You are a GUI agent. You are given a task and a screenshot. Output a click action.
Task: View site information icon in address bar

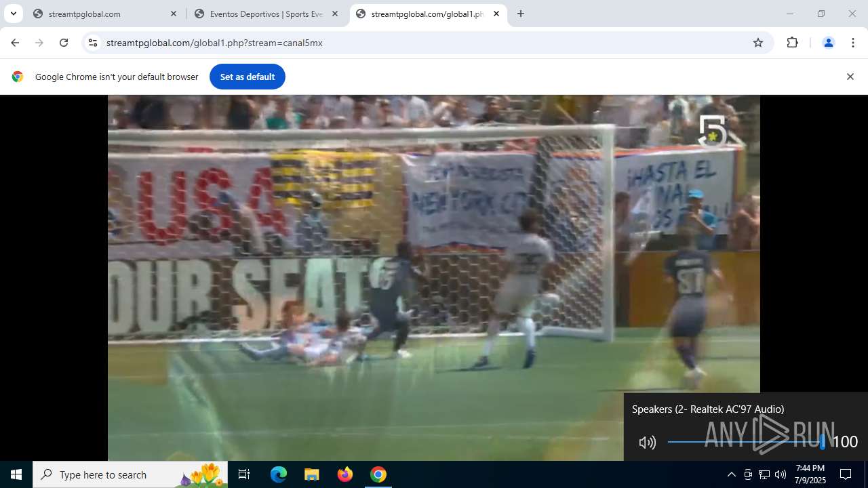point(93,43)
